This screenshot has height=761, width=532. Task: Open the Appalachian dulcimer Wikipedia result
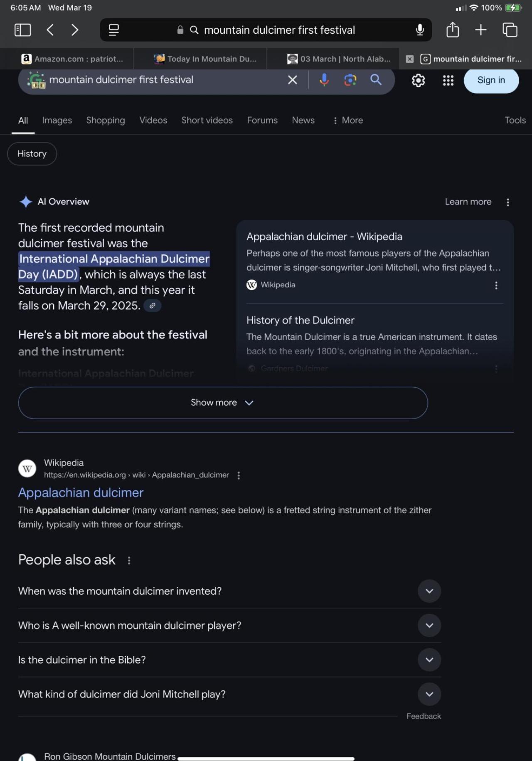[81, 492]
